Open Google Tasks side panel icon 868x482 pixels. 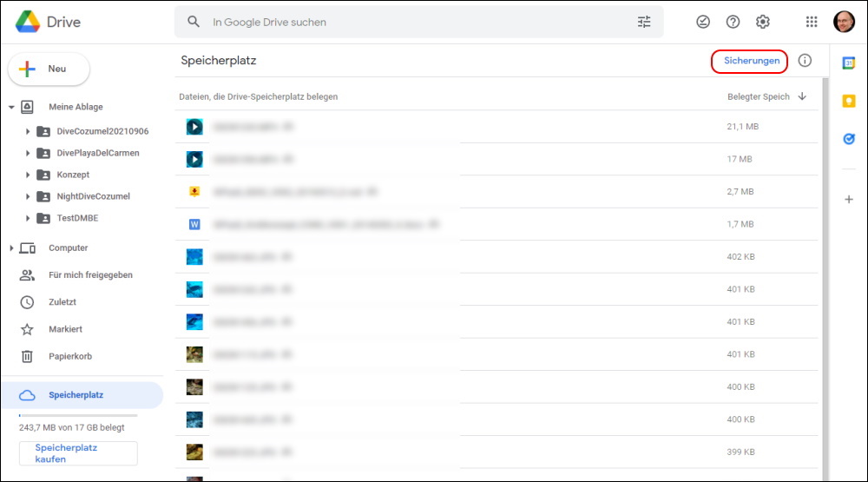click(849, 139)
